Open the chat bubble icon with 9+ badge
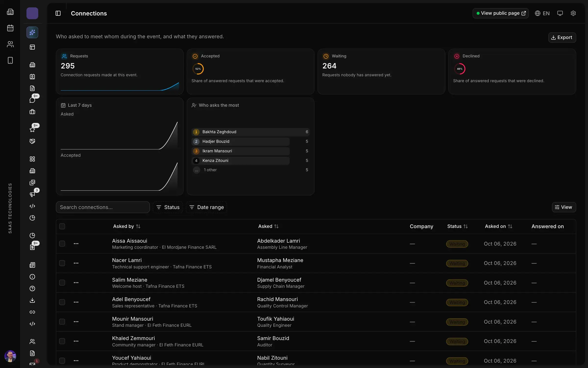 click(x=32, y=100)
